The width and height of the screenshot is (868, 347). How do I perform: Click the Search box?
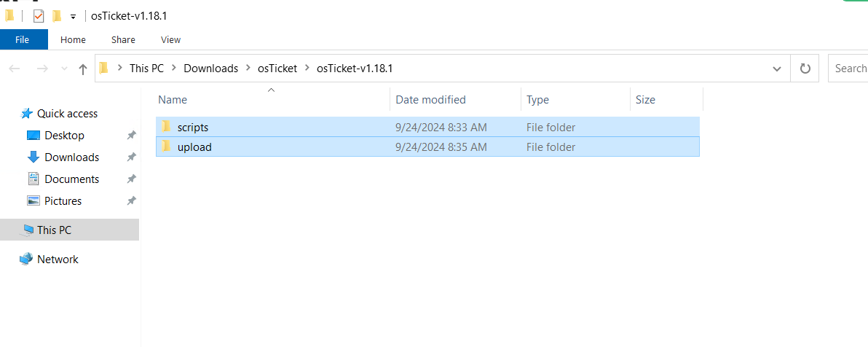tap(848, 69)
